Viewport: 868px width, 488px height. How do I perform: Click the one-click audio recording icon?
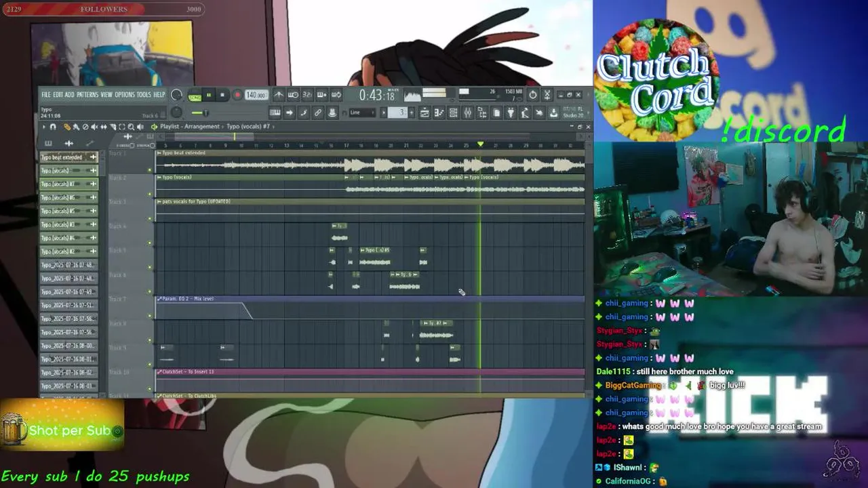click(x=539, y=113)
